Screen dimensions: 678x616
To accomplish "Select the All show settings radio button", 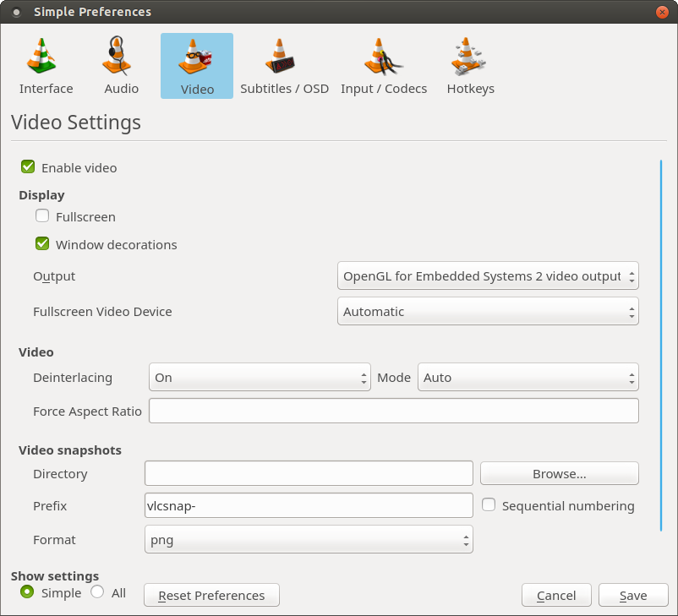I will point(97,592).
